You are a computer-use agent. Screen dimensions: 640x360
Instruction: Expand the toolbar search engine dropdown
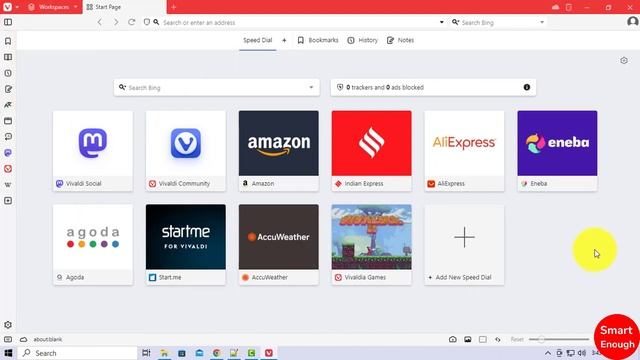pos(542,22)
